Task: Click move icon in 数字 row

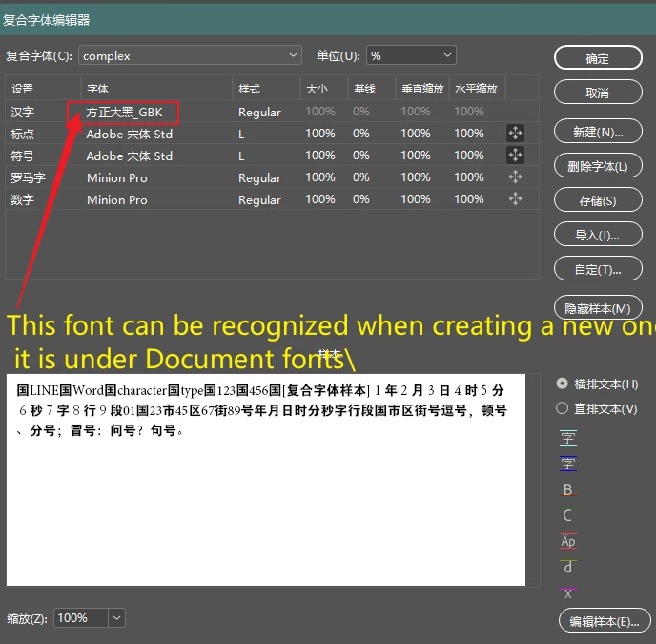Action: pyautogui.click(x=515, y=198)
